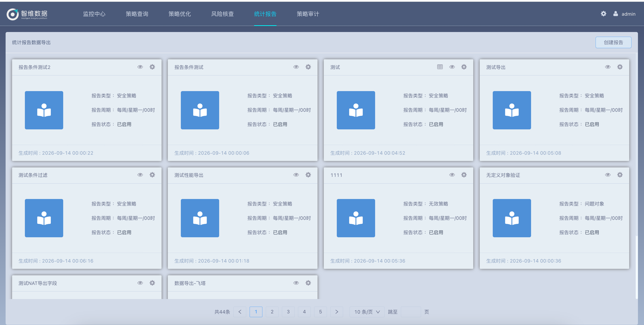Click book thumbnail of 测试导出

point(512,110)
